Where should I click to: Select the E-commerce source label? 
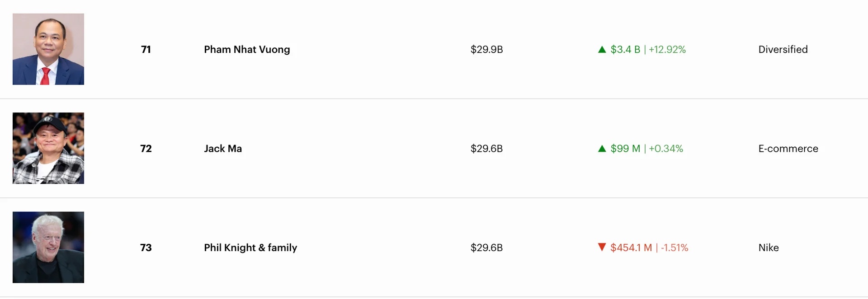pyautogui.click(x=788, y=149)
